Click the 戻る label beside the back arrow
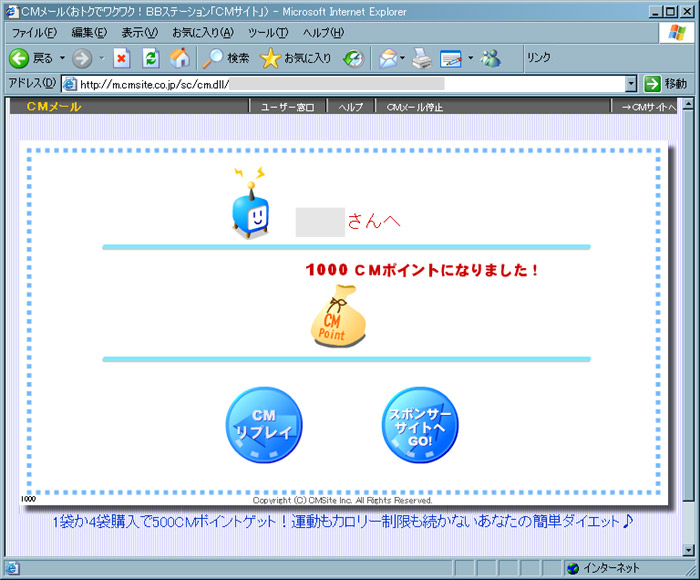 (x=43, y=58)
